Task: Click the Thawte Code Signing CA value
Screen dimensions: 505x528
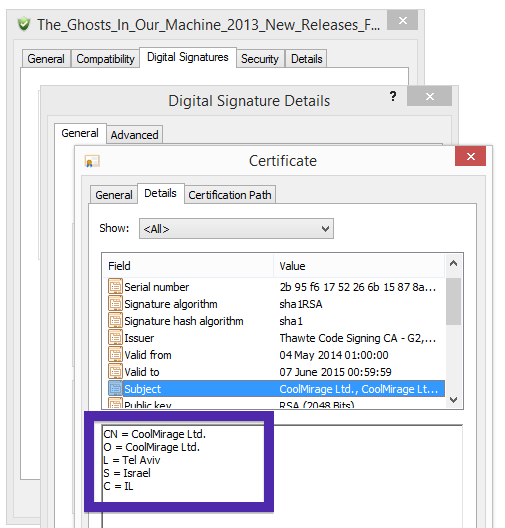Action: [358, 338]
